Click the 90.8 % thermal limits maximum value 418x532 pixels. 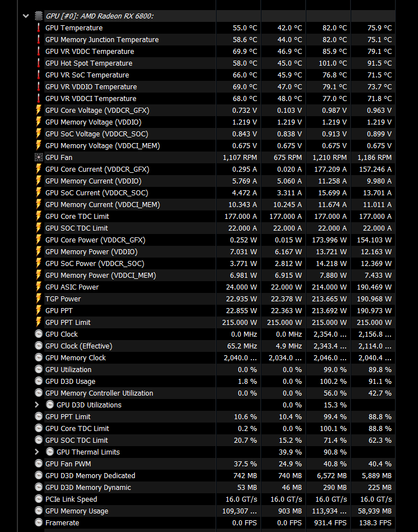tap(335, 452)
